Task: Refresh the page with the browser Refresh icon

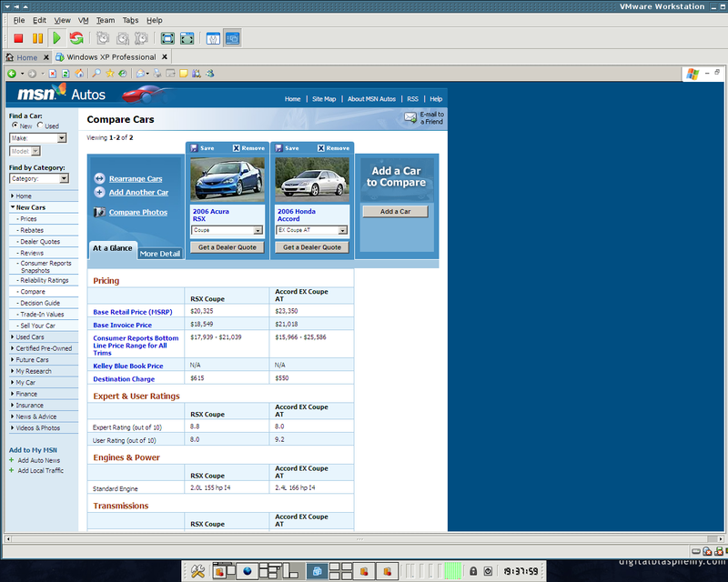Action: point(66,74)
